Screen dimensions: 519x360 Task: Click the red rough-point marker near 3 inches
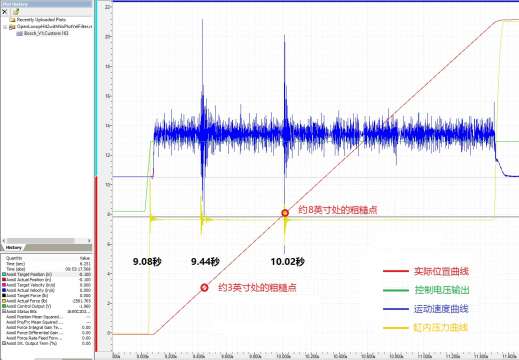coord(204,287)
